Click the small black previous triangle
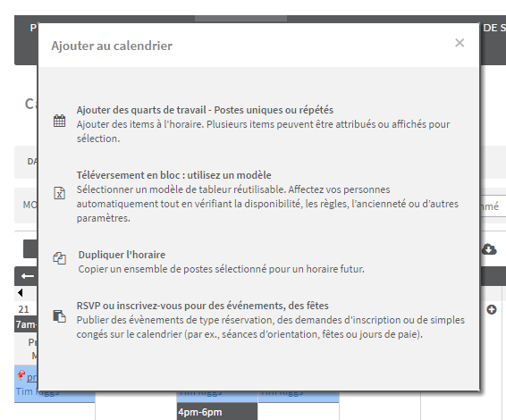506x420 pixels. [21, 292]
